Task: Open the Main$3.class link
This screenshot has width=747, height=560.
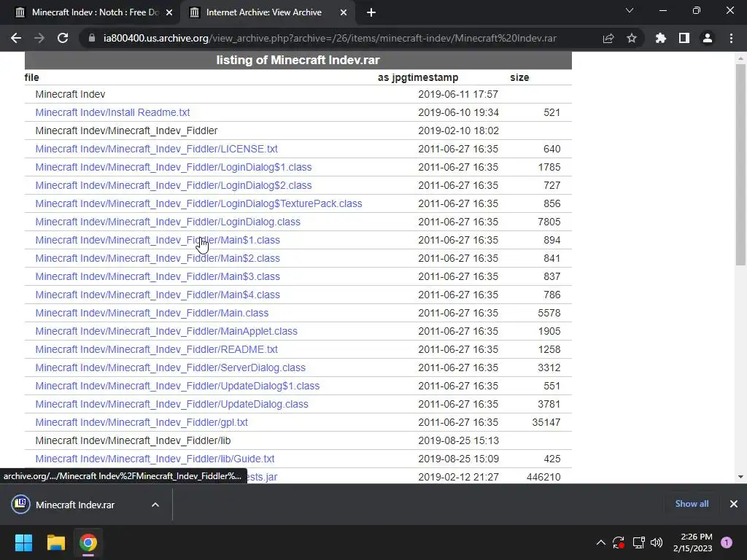Action: [158, 276]
